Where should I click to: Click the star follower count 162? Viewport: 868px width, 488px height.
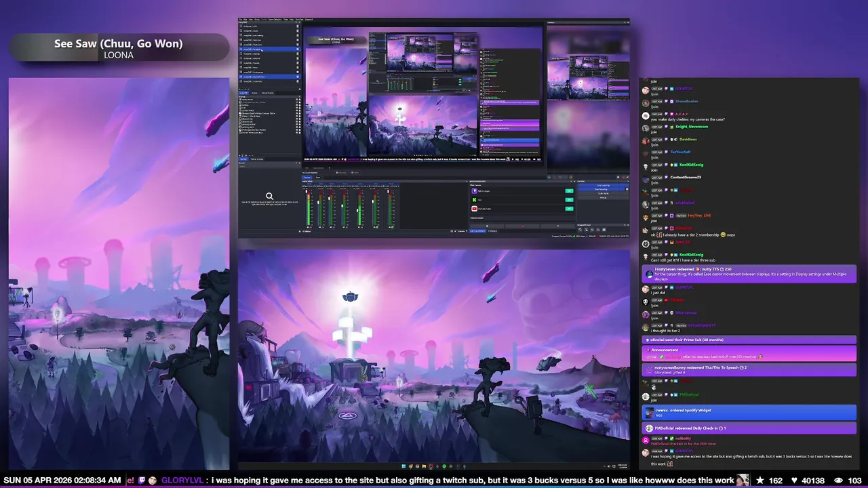coord(770,480)
